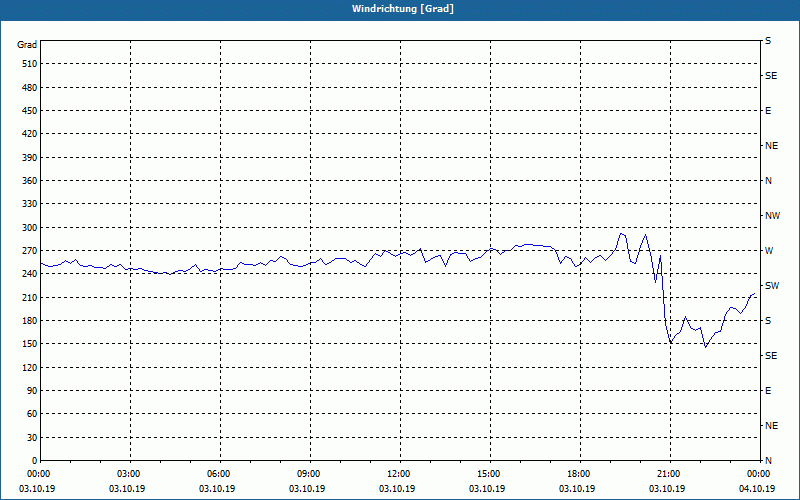Viewport: 800px width, 500px height.
Task: Select the 60 y-axis value
Action: pos(32,413)
